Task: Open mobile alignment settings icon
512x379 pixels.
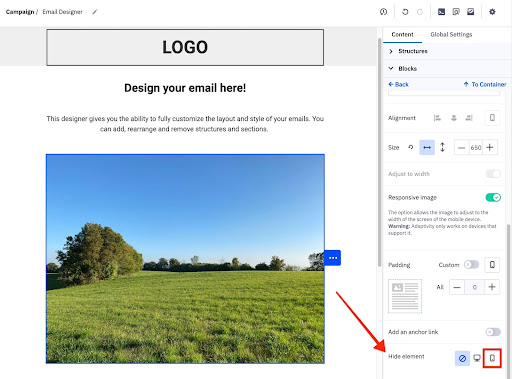Action: point(492,118)
